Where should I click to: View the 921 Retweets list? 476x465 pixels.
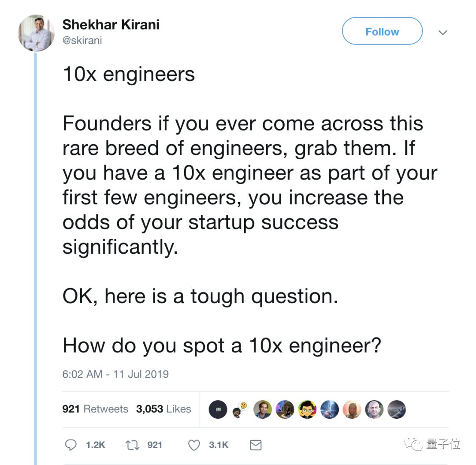(x=95, y=409)
